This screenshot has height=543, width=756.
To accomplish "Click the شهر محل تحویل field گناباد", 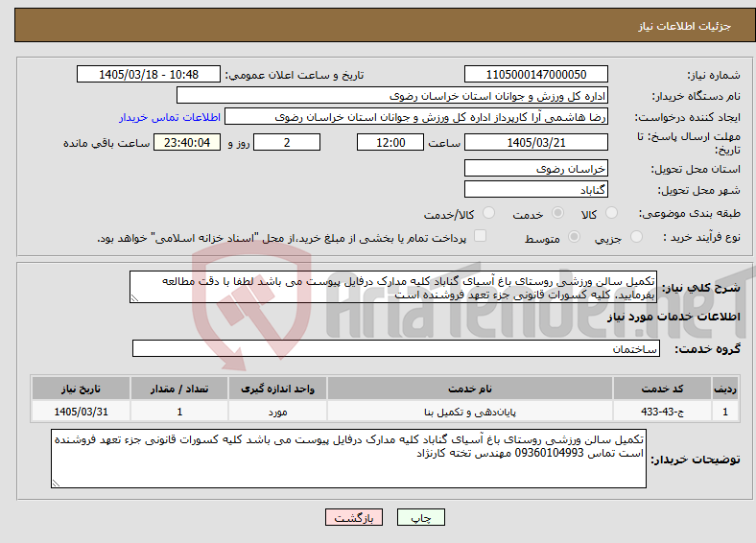I will [536, 189].
